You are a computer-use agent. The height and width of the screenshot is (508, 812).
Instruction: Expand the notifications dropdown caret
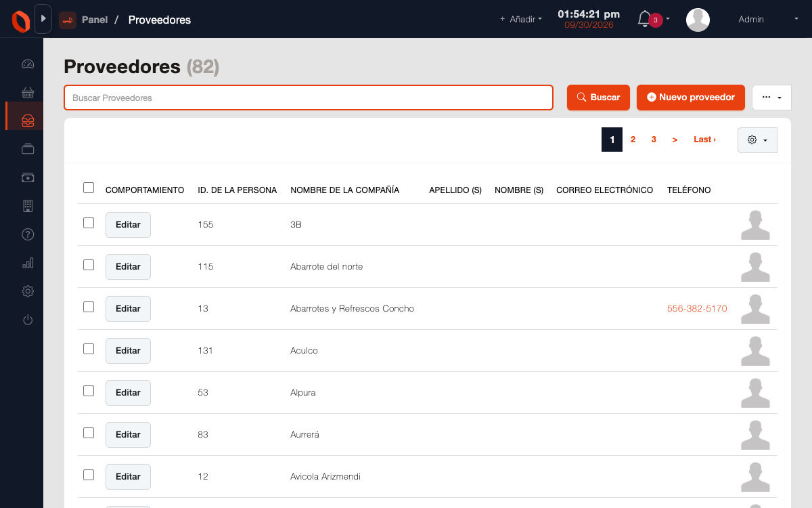[x=668, y=19]
